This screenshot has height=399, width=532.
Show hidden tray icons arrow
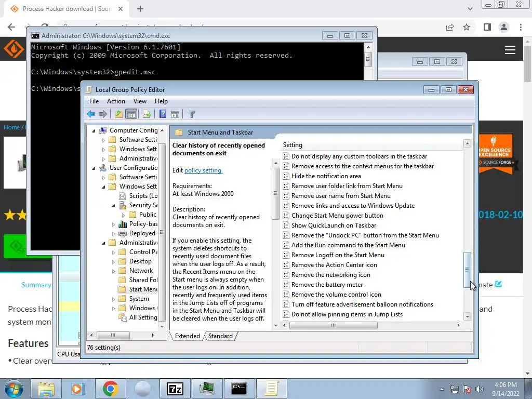pyautogui.click(x=442, y=389)
